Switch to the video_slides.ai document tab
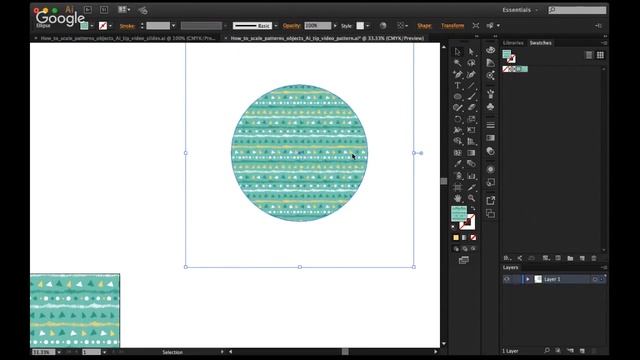The image size is (640, 360). [x=128, y=38]
